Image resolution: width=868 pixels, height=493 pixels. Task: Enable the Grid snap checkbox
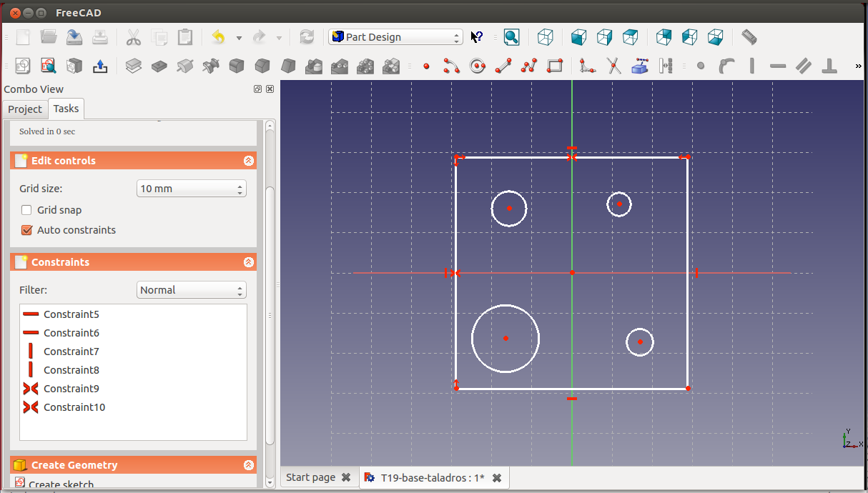click(27, 210)
